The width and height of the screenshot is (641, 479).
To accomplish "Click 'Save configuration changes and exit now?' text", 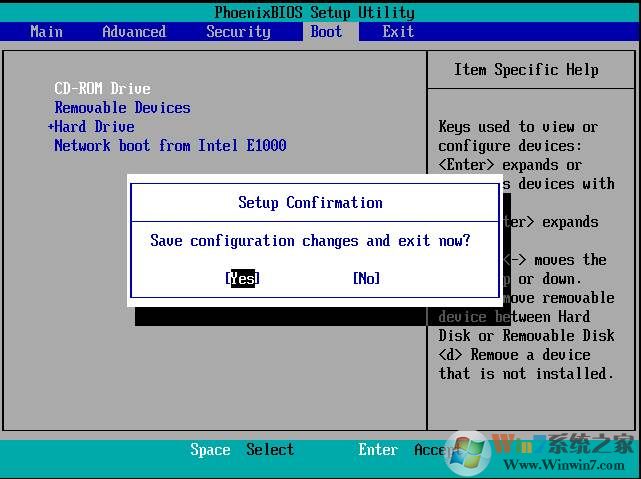I will pyautogui.click(x=310, y=240).
